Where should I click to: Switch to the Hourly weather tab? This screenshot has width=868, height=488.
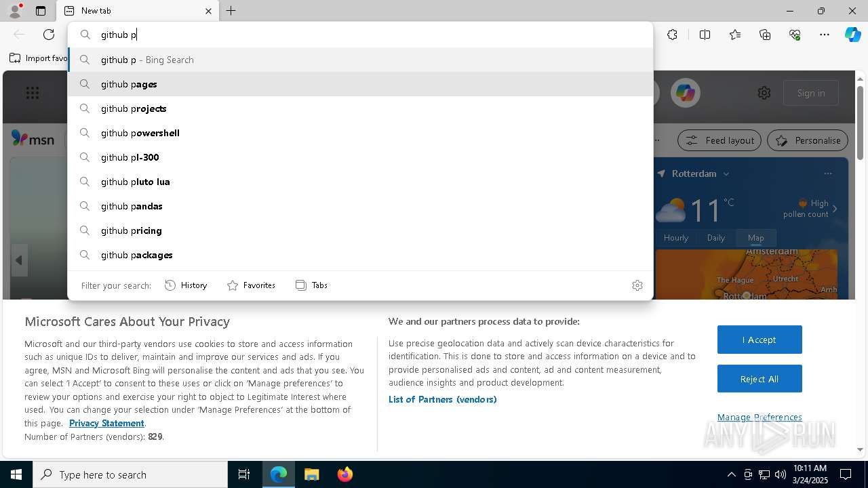tap(676, 238)
